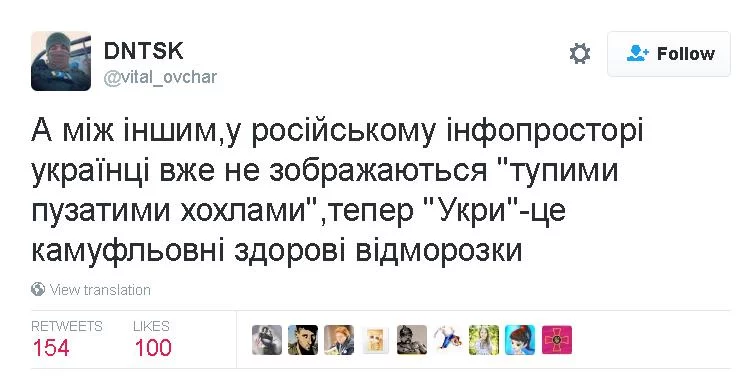Click the globe icon beside View translation
Screen dimensions: 750x382
tap(38, 289)
